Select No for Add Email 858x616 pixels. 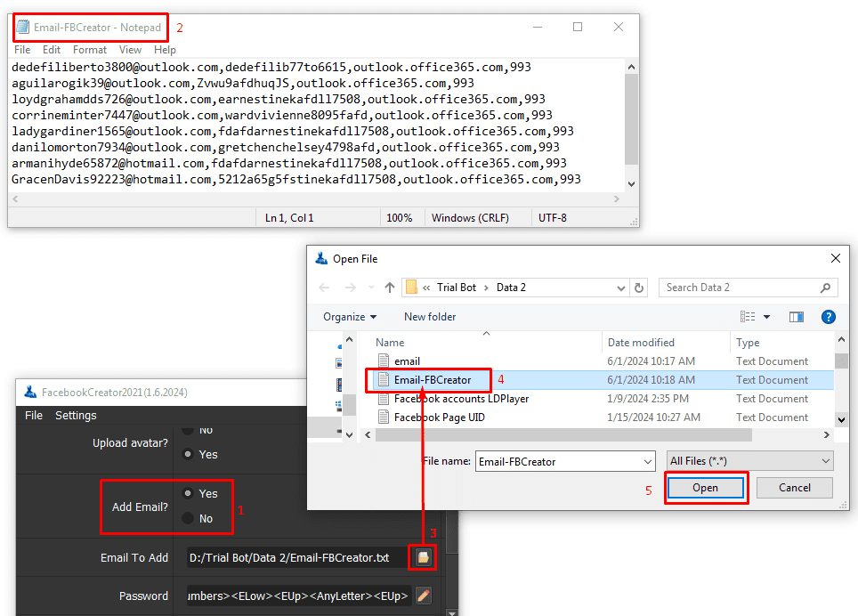188,518
